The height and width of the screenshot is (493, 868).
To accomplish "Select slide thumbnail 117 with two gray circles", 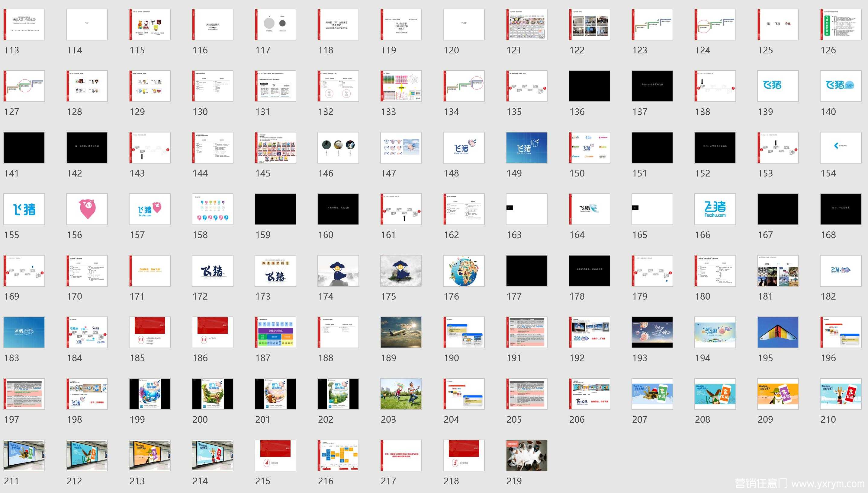I will coord(275,25).
